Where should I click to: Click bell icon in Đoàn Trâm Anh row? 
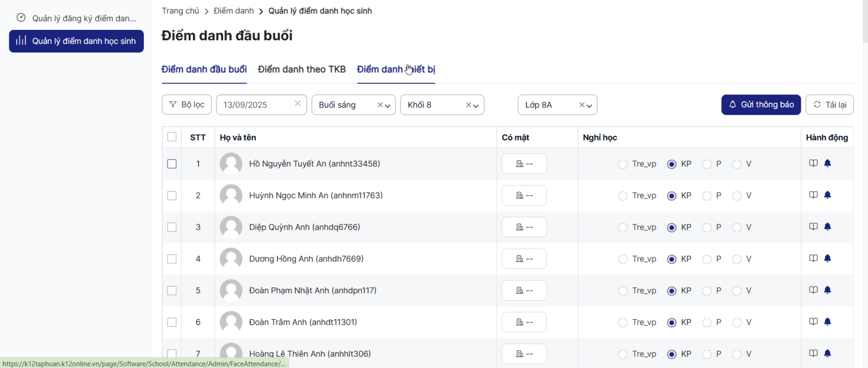click(x=827, y=322)
